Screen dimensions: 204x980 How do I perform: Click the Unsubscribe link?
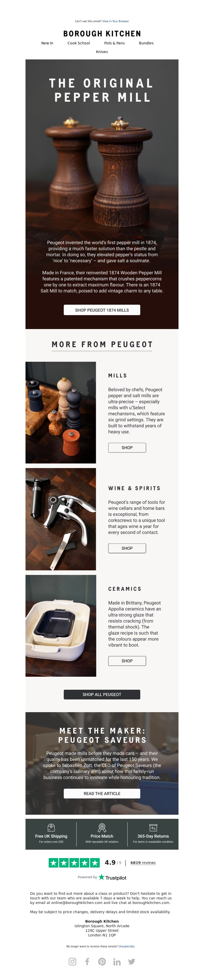(x=126, y=946)
